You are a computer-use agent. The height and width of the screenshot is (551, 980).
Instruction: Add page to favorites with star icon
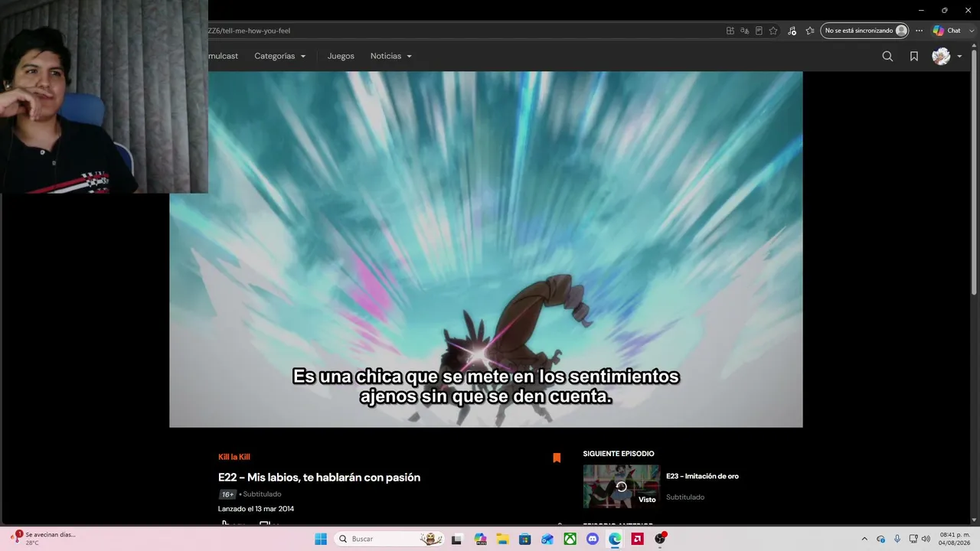773,31
